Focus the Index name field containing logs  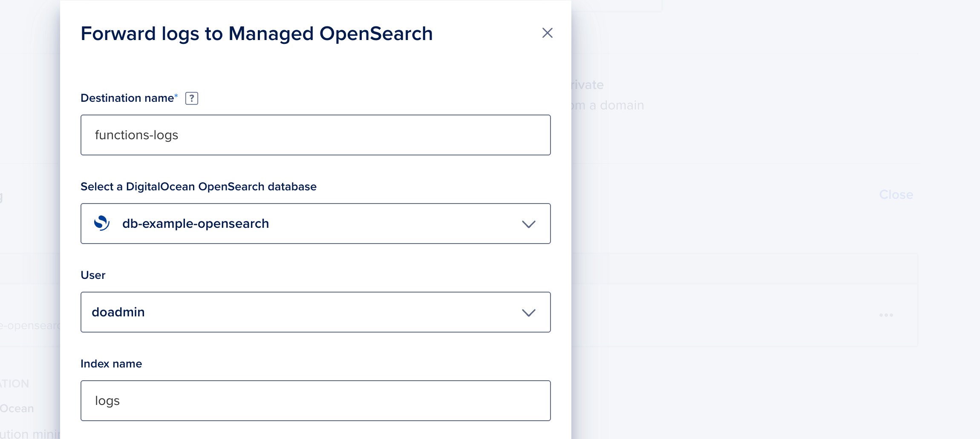pos(315,400)
